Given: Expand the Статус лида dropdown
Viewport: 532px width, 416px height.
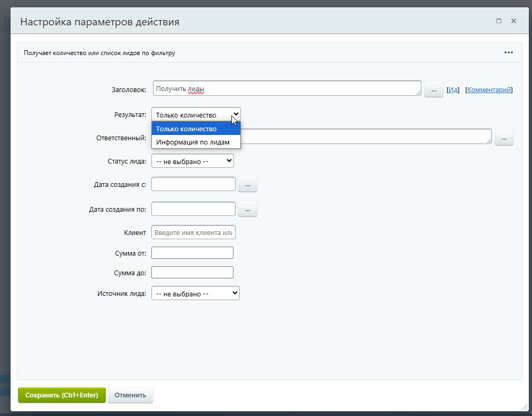Looking at the screenshot, I should click(192, 161).
